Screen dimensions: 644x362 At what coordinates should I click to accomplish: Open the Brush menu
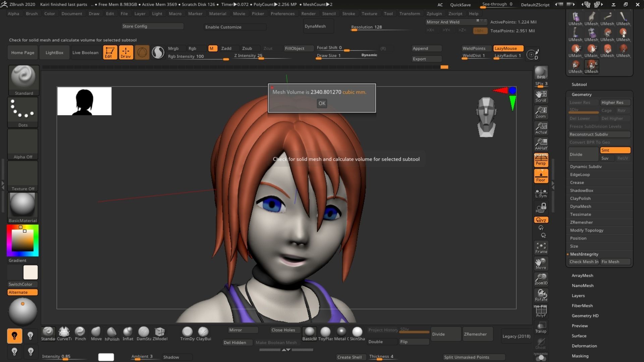point(32,13)
